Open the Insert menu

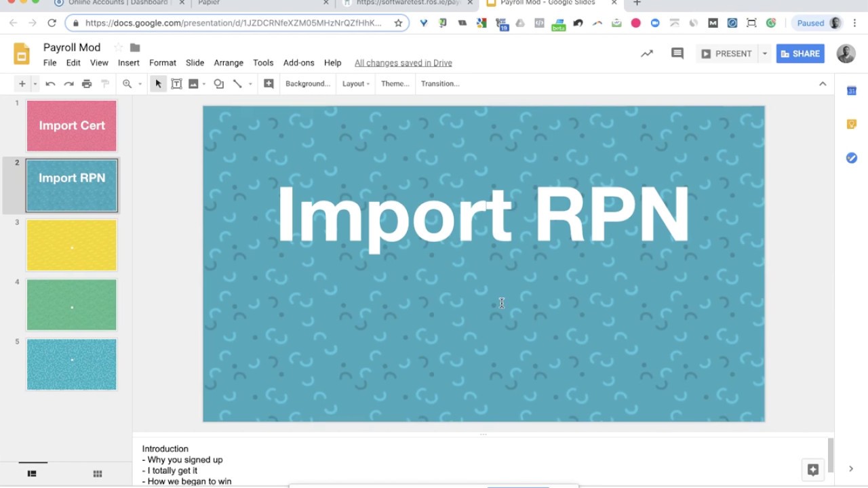click(x=129, y=62)
